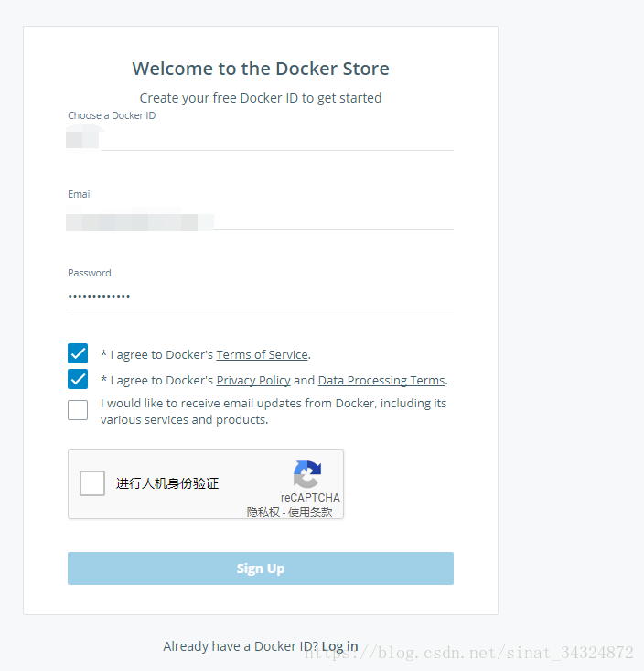Click the 'Welcome to the Docker Store' heading
Viewport: 644px width, 671px height.
pos(261,69)
